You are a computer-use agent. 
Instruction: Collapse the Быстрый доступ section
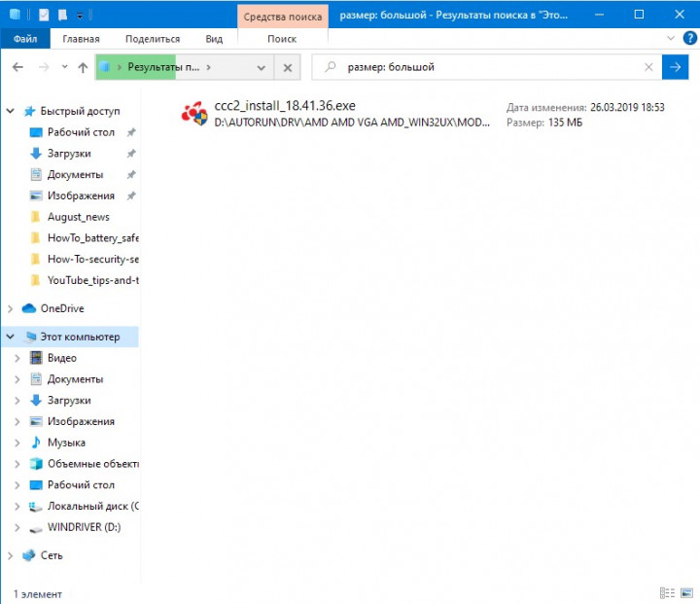[11, 111]
